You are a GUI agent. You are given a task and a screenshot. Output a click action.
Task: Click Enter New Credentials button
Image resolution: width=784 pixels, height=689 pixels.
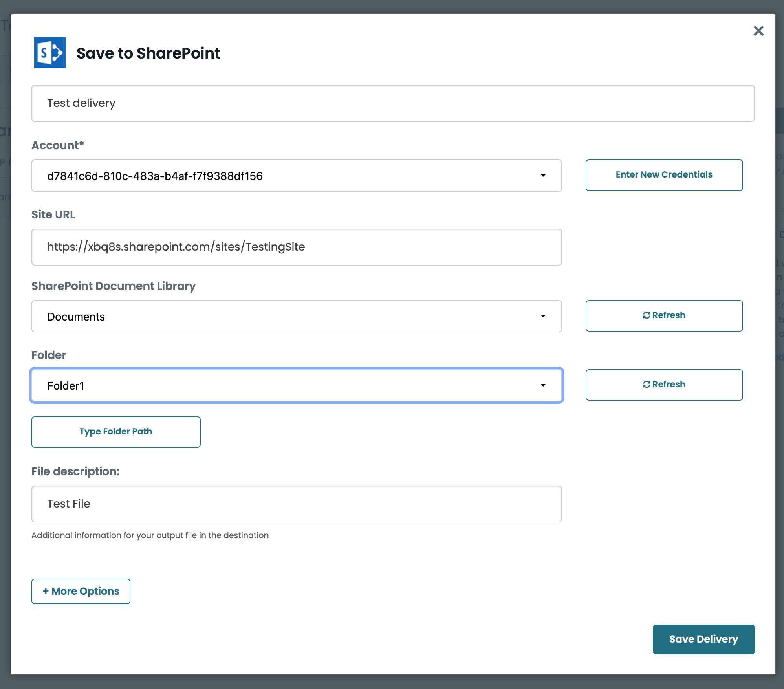(664, 175)
